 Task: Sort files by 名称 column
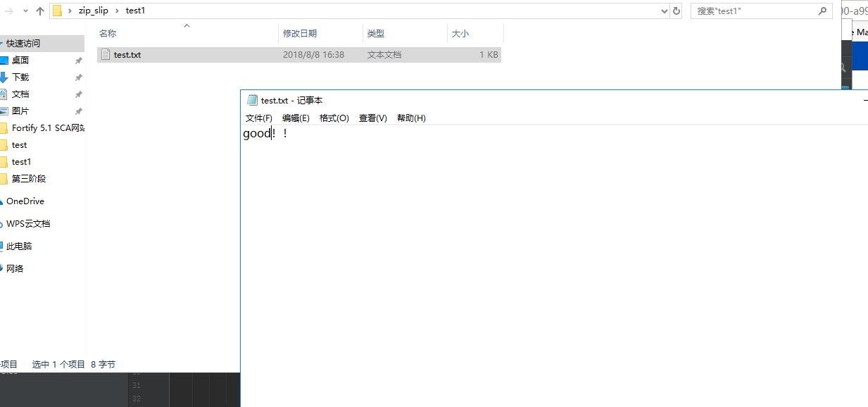click(108, 34)
